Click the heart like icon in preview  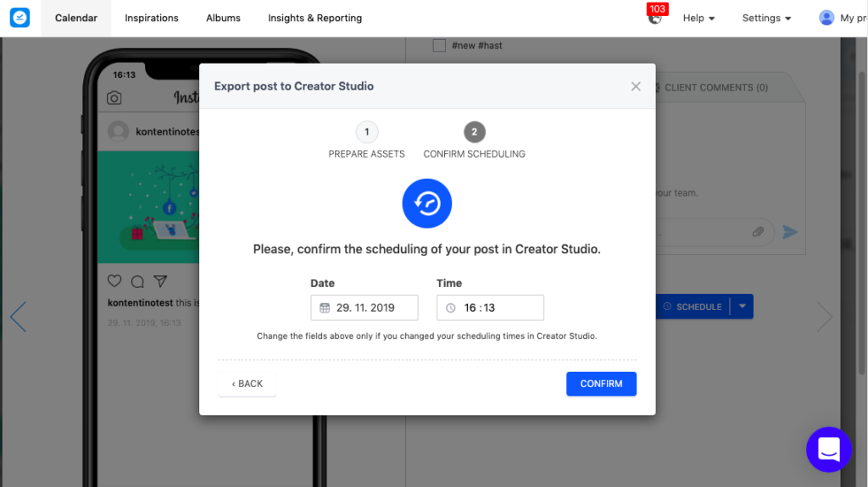(x=114, y=281)
